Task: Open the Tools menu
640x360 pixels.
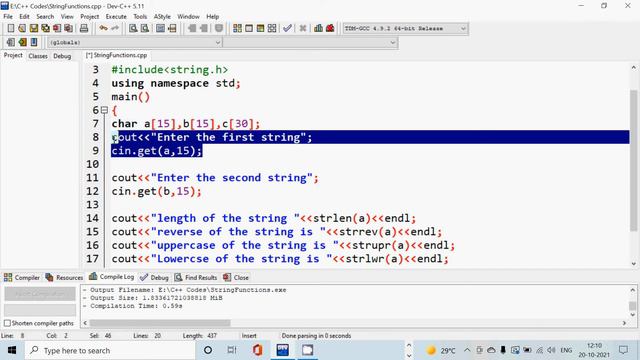Action: tap(140, 17)
